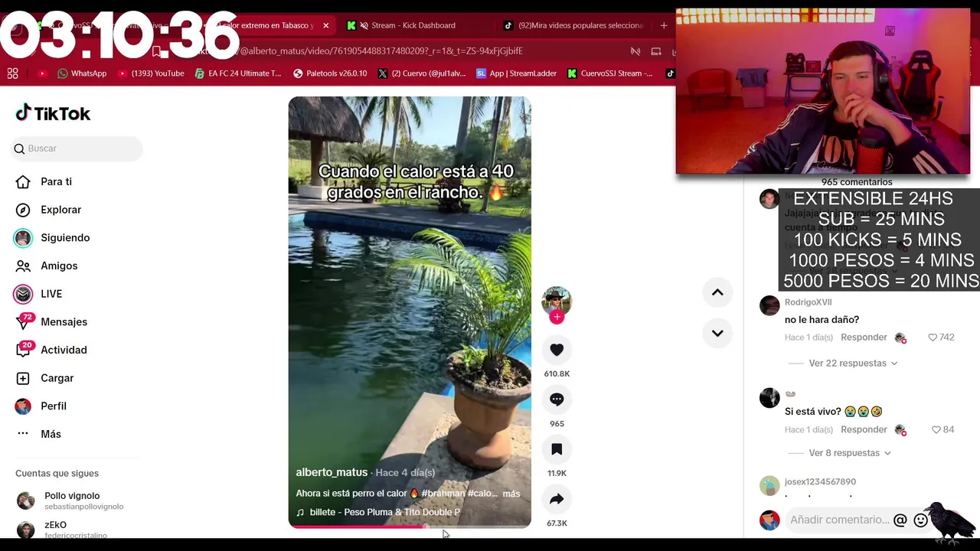Screen dimensions: 980x551
Task: Click the video progress bar
Action: [x=410, y=527]
